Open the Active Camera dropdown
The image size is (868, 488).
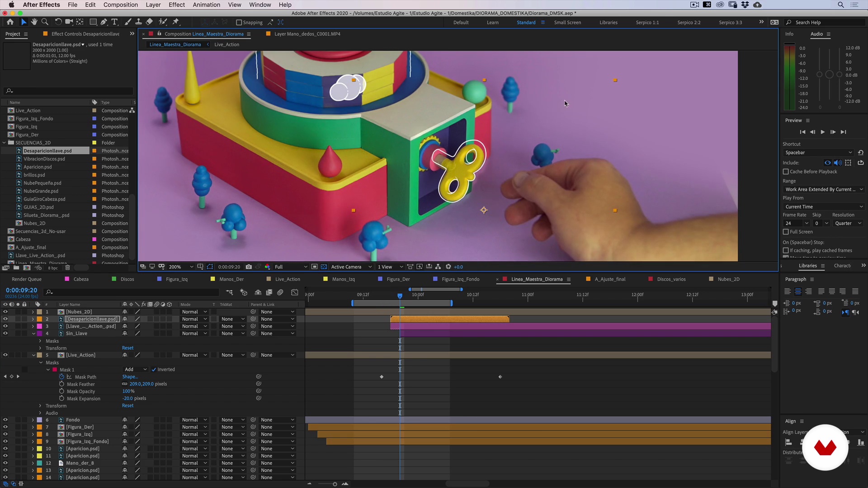pyautogui.click(x=351, y=267)
